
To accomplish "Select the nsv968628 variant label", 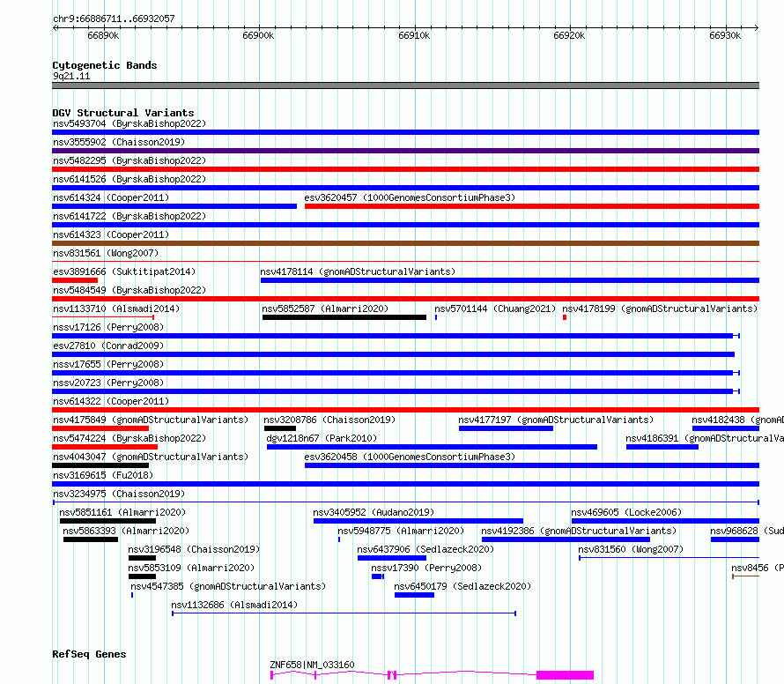I will coord(747,531).
